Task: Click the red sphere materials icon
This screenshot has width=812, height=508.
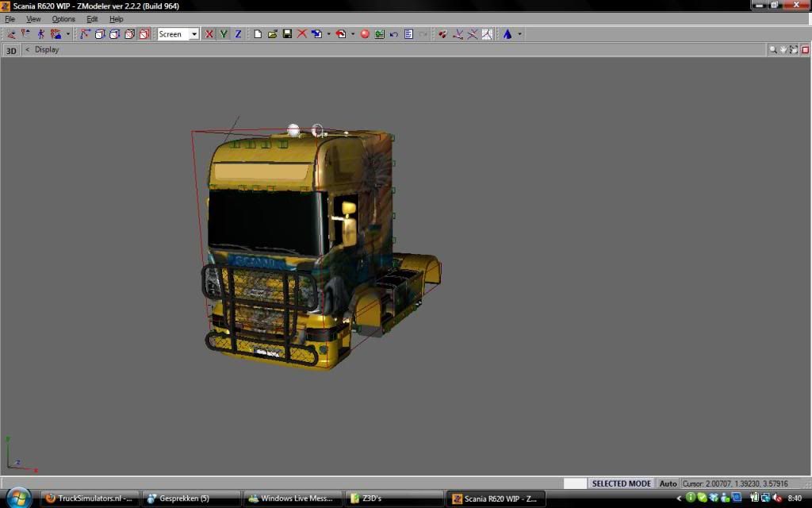Action: coord(365,34)
